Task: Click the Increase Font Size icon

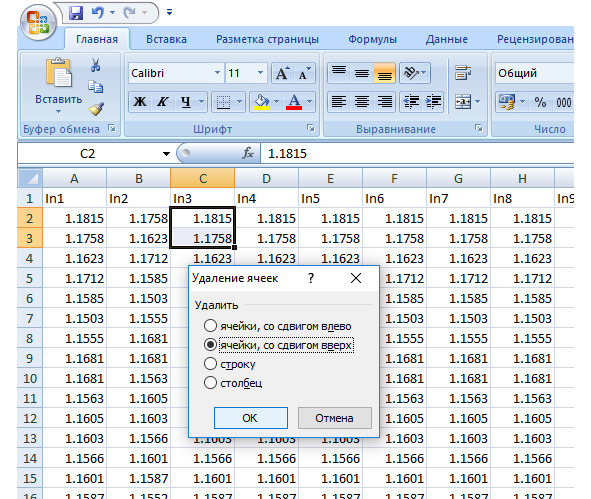Action: click(282, 73)
